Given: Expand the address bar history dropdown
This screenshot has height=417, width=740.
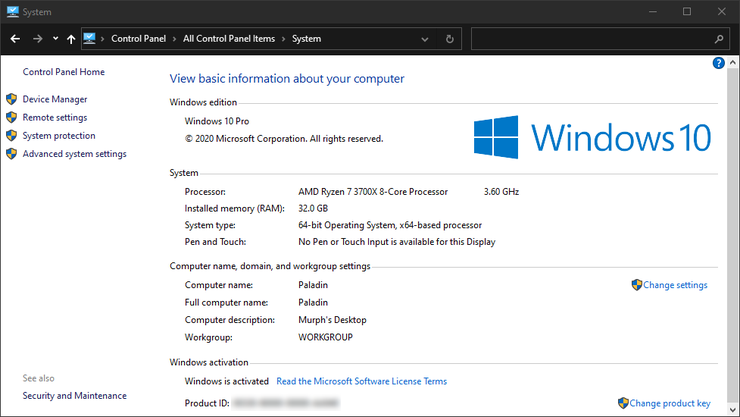Looking at the screenshot, I should click(x=425, y=39).
